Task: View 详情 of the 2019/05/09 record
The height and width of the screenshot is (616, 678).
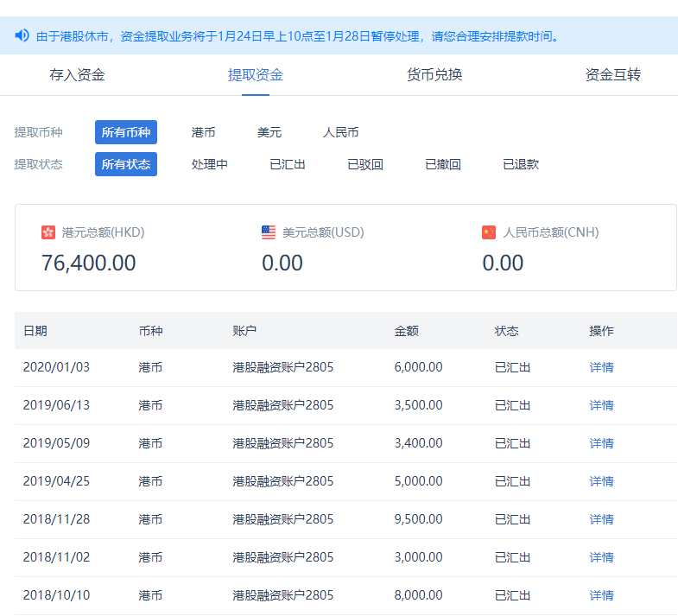Action: [x=601, y=443]
